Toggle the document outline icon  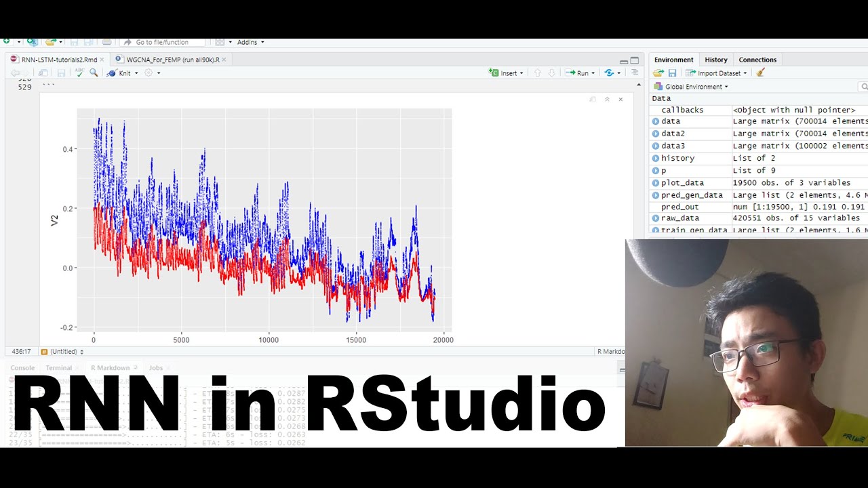click(635, 73)
